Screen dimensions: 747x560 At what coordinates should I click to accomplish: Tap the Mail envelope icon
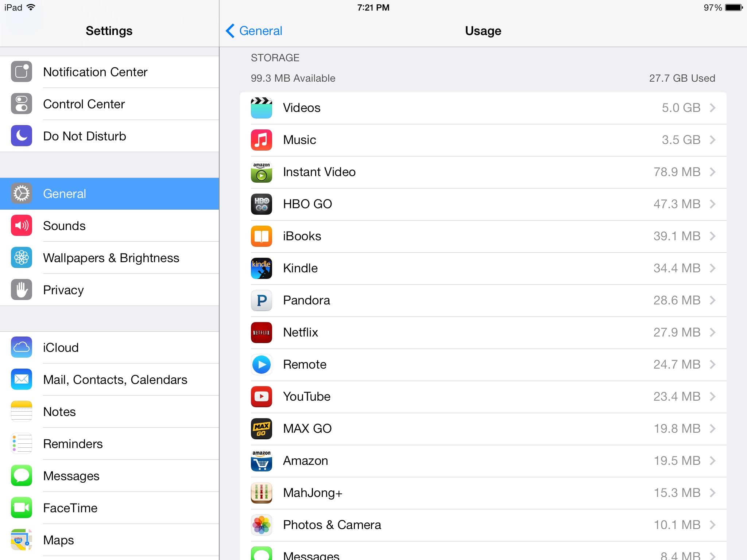[x=22, y=380]
